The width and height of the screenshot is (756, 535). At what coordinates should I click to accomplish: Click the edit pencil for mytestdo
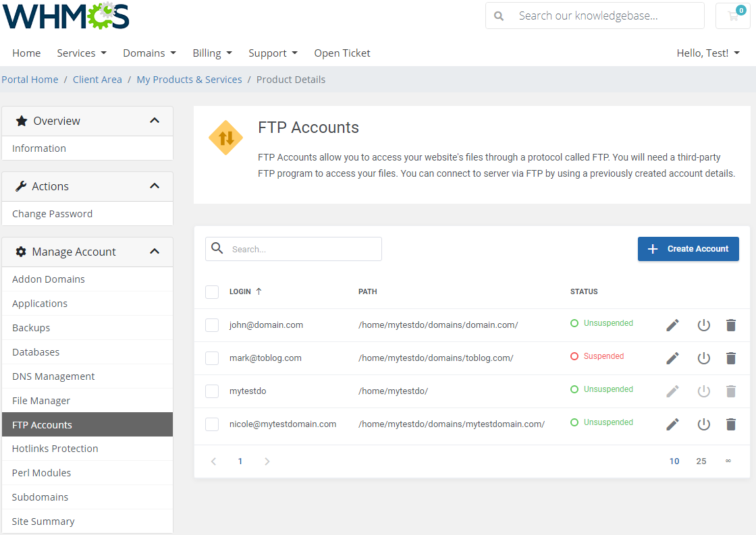[672, 391]
